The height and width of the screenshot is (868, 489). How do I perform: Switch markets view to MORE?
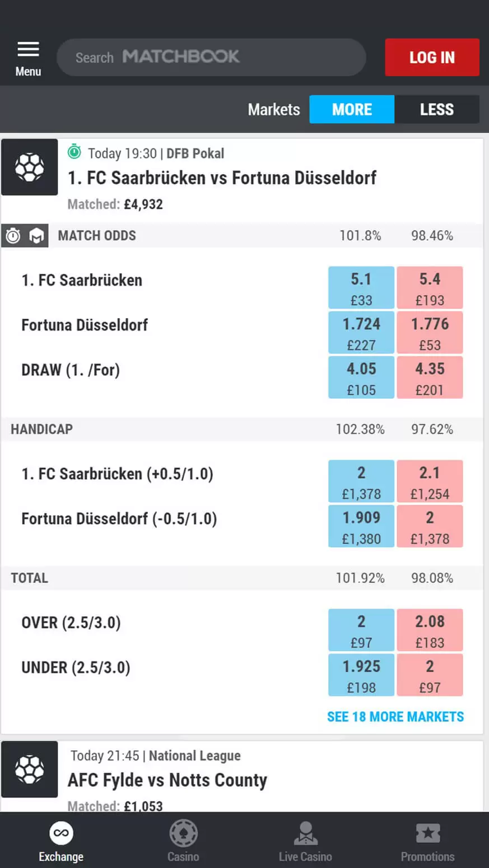point(352,109)
